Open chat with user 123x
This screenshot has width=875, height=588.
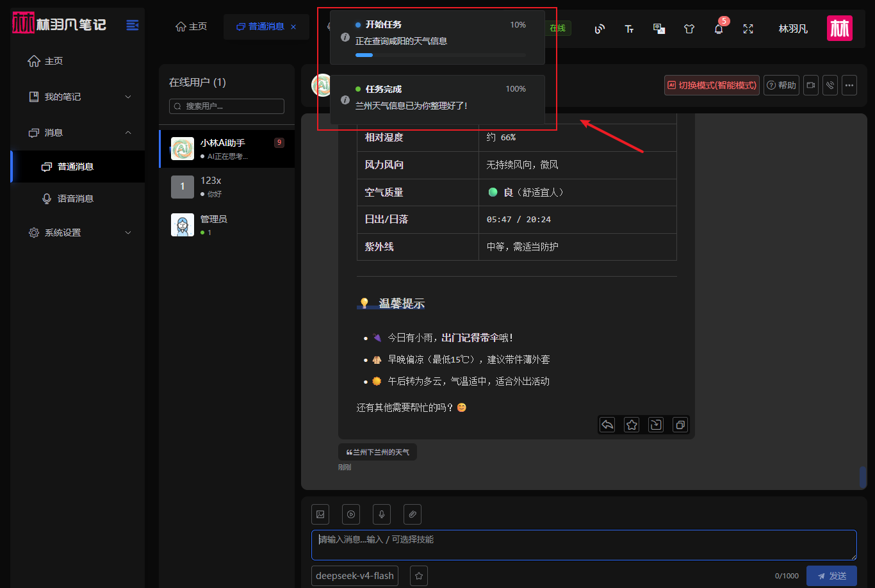[227, 186]
